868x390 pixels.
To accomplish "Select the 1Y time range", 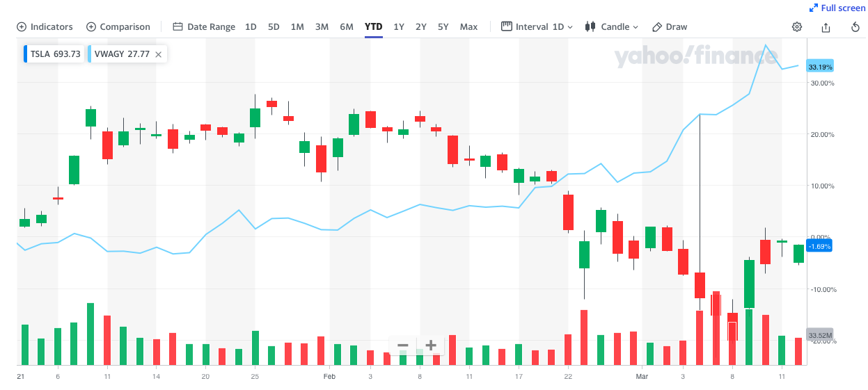I will tap(399, 27).
